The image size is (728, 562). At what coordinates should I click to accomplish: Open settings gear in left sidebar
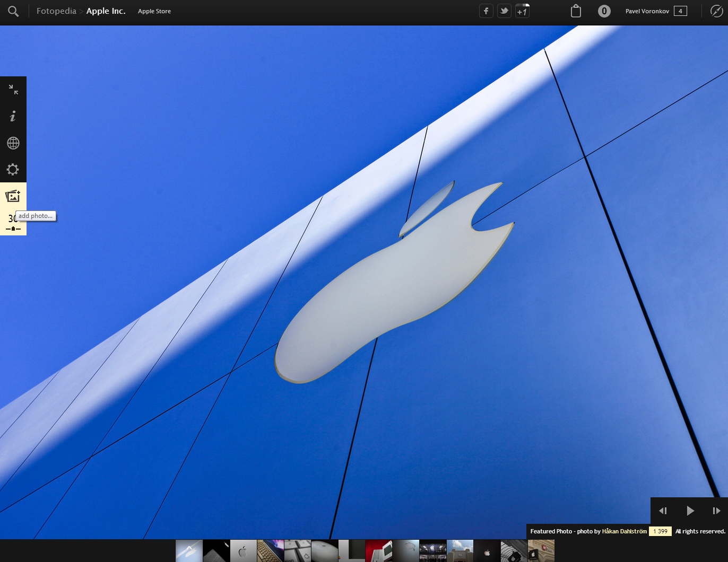(x=13, y=169)
